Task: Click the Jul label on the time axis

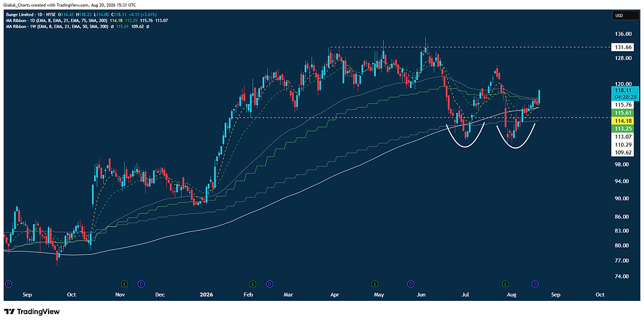Action: (x=466, y=294)
